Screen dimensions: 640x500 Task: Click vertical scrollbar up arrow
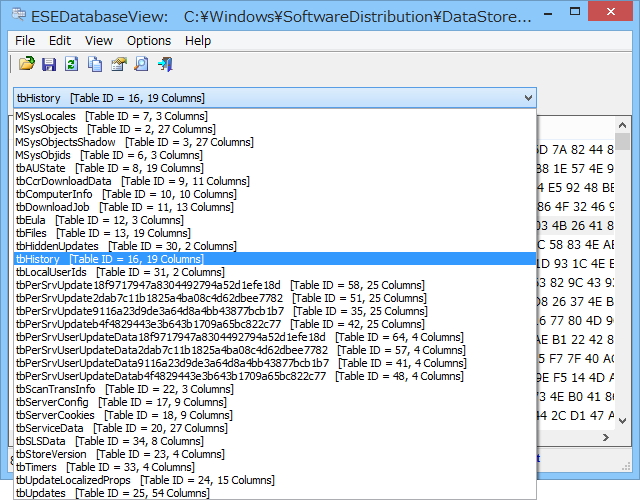point(622,125)
